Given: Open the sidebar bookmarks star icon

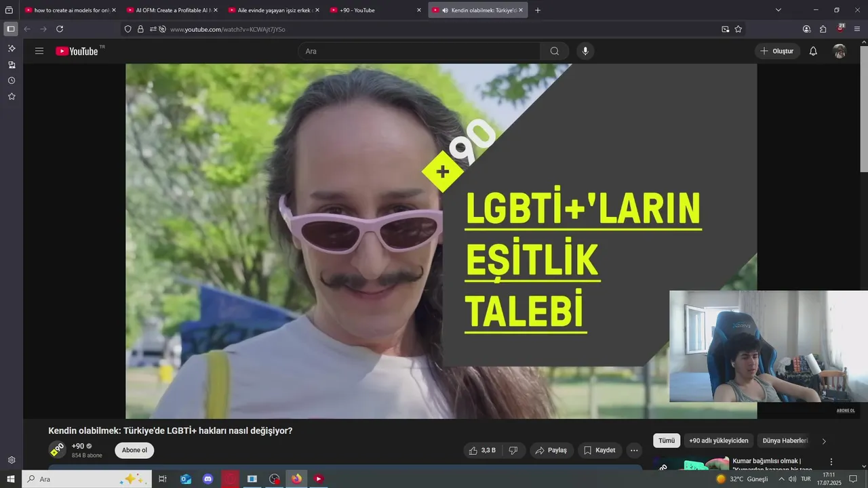Looking at the screenshot, I should click(x=12, y=97).
